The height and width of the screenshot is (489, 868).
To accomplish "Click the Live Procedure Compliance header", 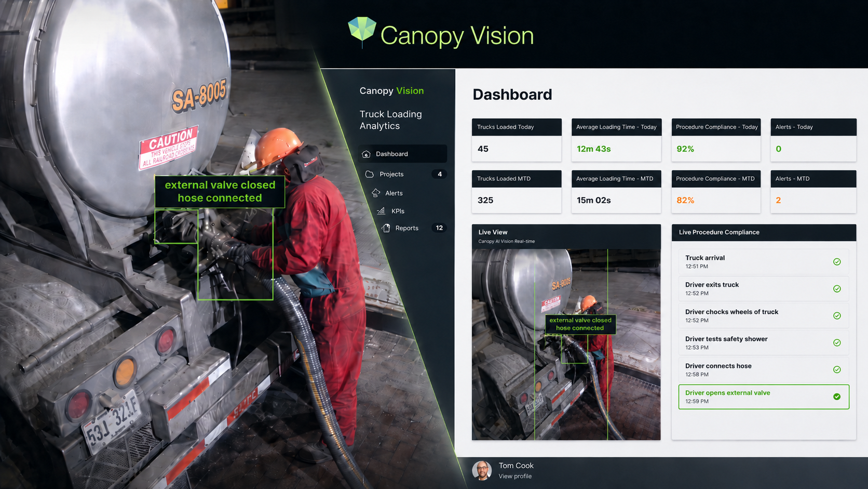I will coord(764,232).
